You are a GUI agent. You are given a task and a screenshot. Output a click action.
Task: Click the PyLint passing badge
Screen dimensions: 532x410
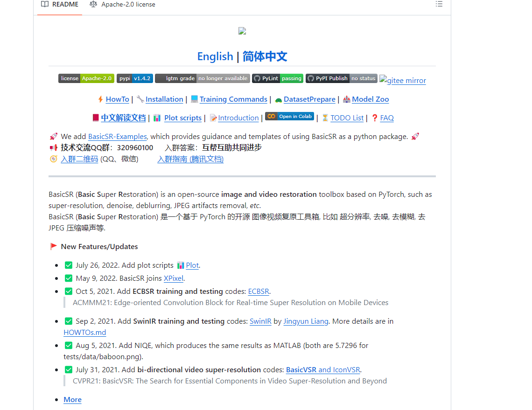277,78
